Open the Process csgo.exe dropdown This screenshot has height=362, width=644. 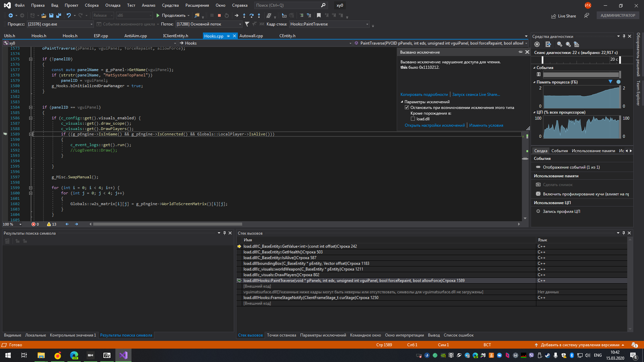pos(91,24)
